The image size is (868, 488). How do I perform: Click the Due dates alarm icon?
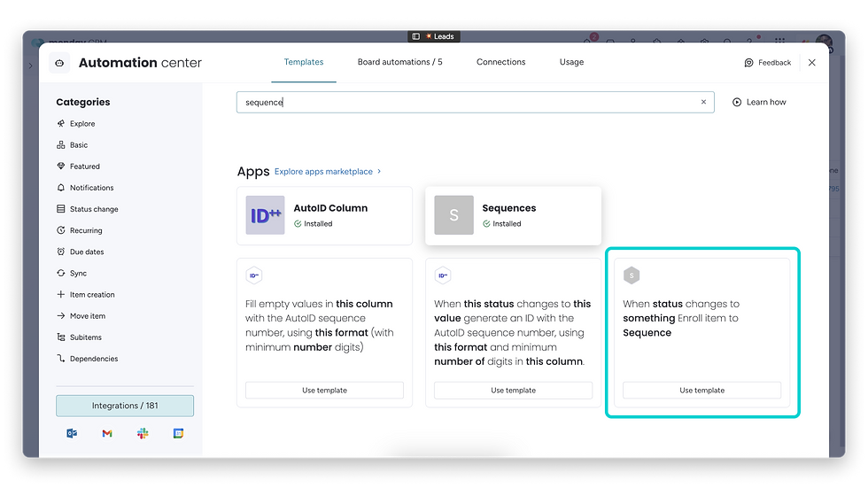(61, 252)
